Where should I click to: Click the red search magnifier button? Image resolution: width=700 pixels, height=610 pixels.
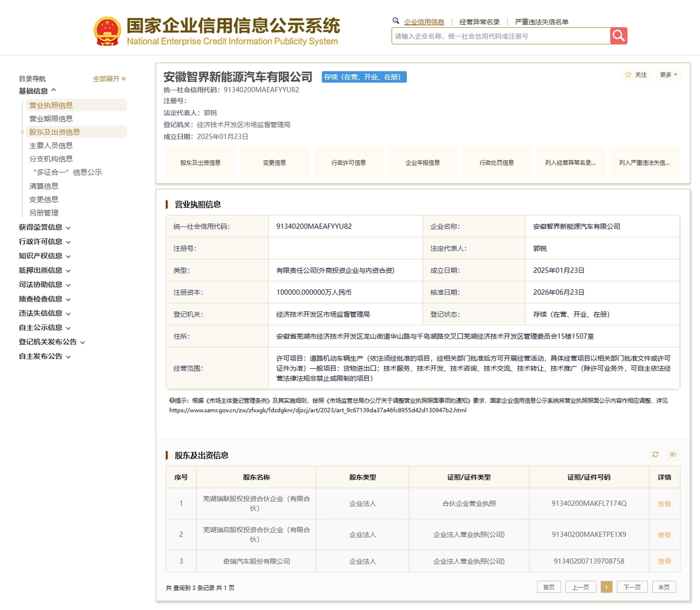coord(618,36)
